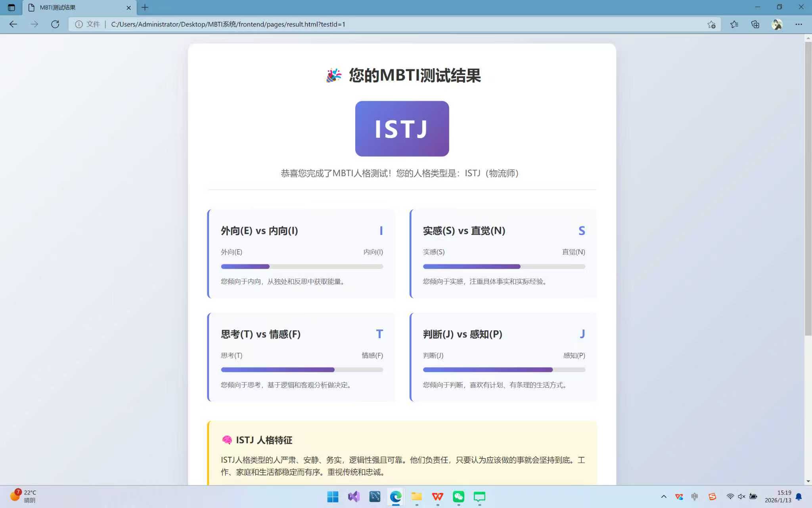Click the page scrollbar down arrow

(x=808, y=481)
